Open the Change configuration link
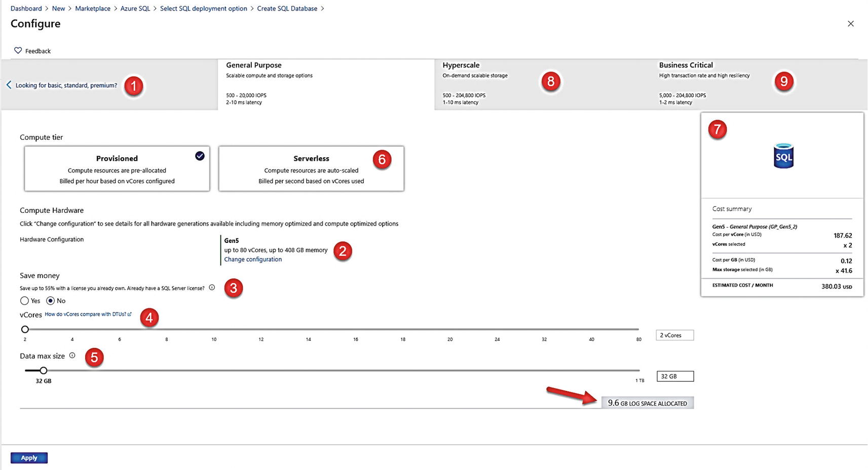Image resolution: width=868 pixels, height=470 pixels. point(253,259)
